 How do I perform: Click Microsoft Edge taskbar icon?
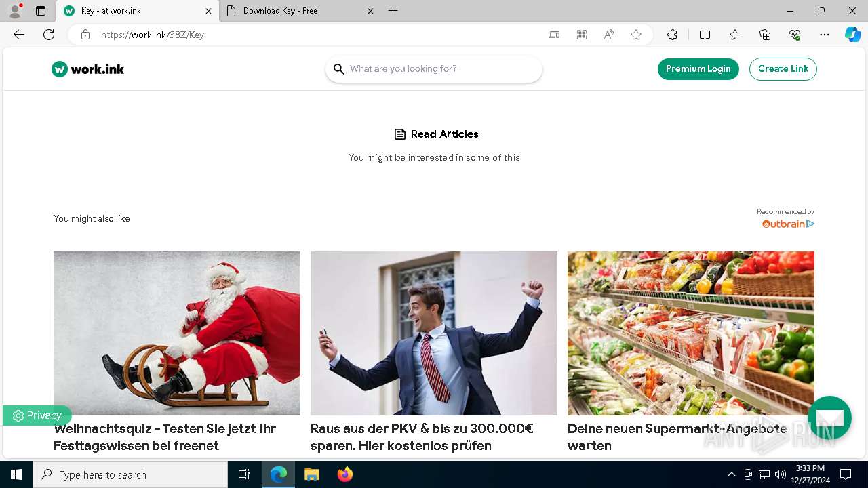[x=279, y=474]
